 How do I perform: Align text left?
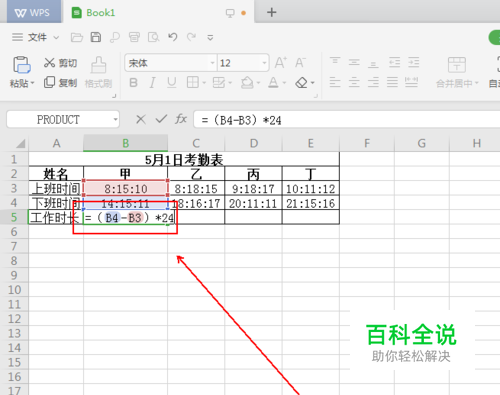[335, 82]
